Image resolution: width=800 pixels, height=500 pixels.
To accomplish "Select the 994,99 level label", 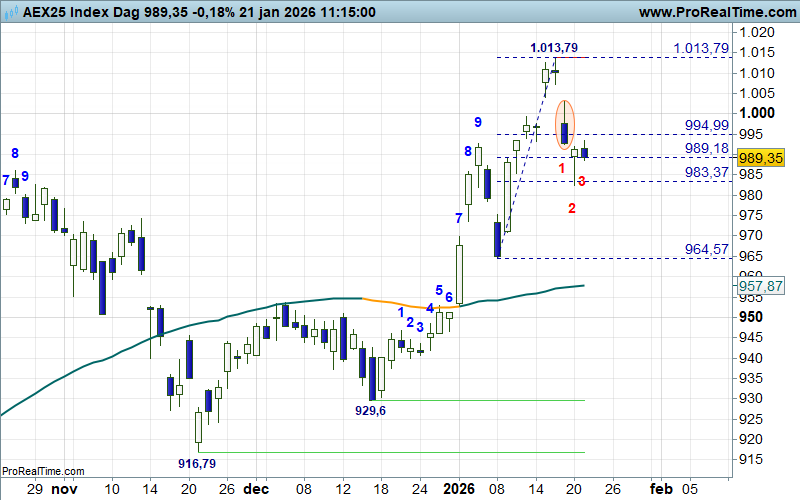I will coord(707,125).
